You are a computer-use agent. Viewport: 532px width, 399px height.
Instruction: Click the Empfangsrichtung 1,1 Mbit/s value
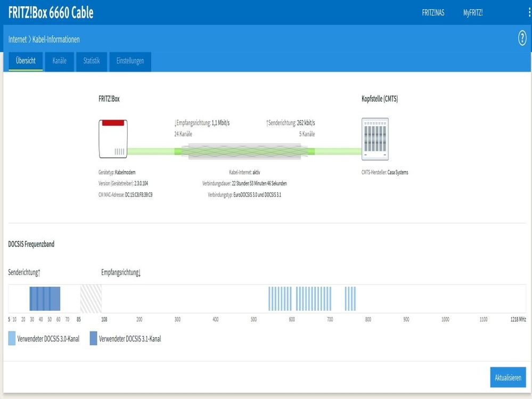202,123
